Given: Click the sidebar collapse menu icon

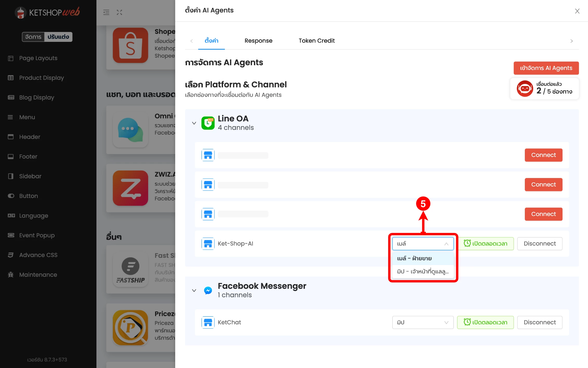Looking at the screenshot, I should tap(106, 12).
